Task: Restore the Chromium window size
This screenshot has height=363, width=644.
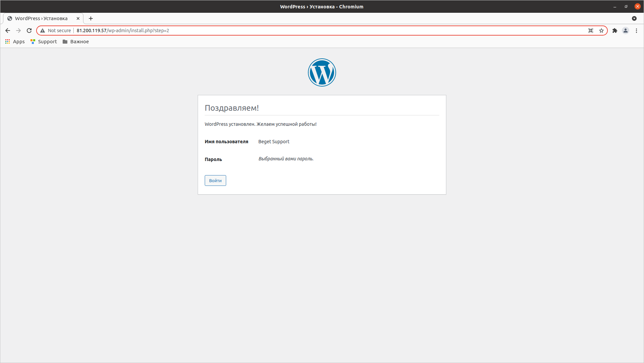Action: (626, 6)
